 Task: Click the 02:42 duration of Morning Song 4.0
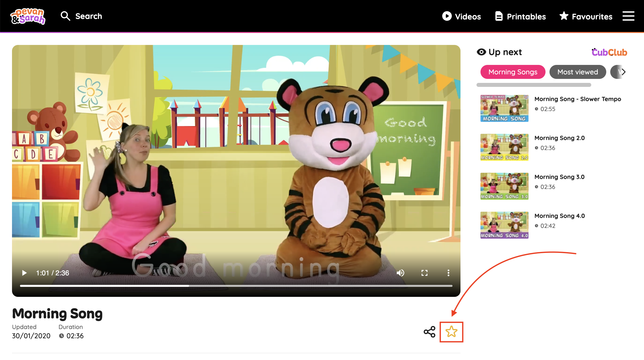pos(548,226)
